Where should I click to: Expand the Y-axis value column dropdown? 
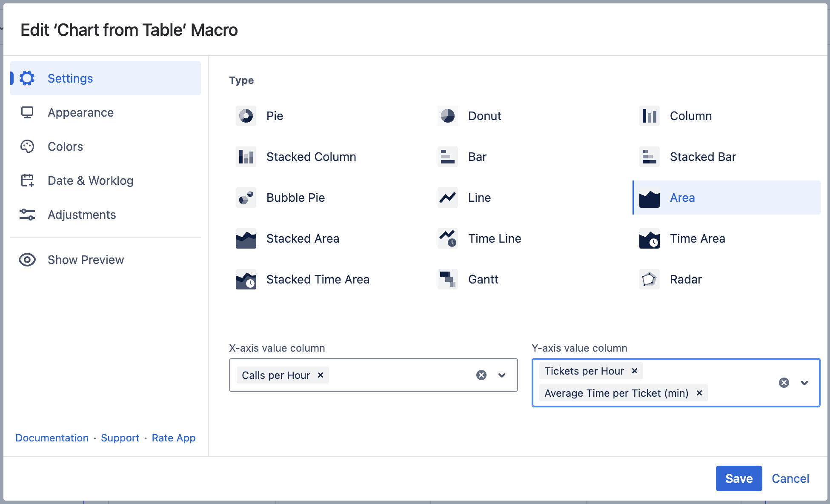tap(804, 383)
